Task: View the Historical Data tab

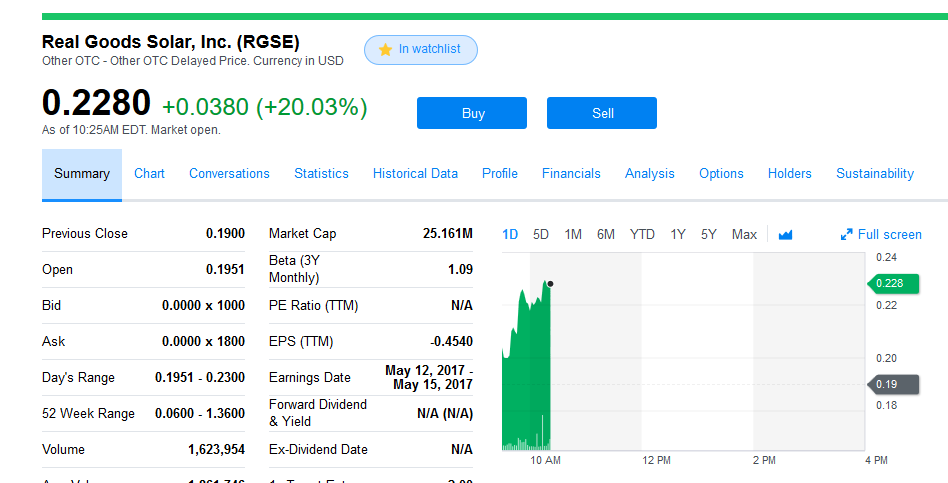Action: pyautogui.click(x=415, y=174)
